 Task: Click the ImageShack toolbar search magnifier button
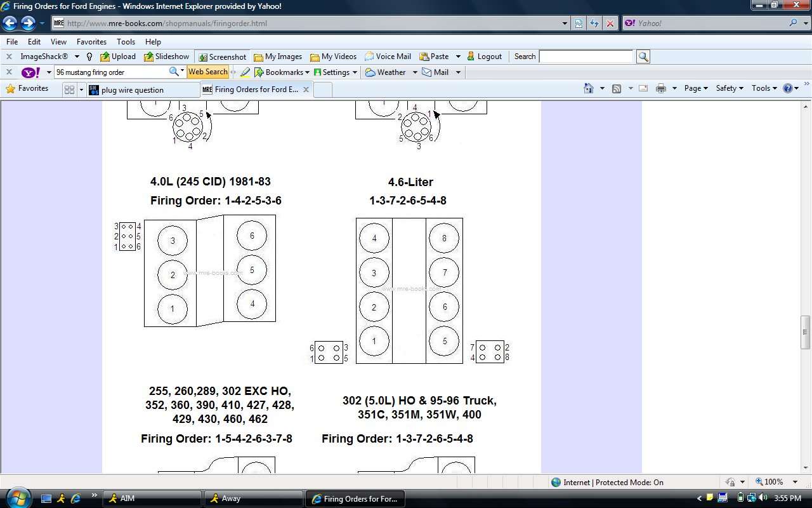pyautogui.click(x=643, y=57)
